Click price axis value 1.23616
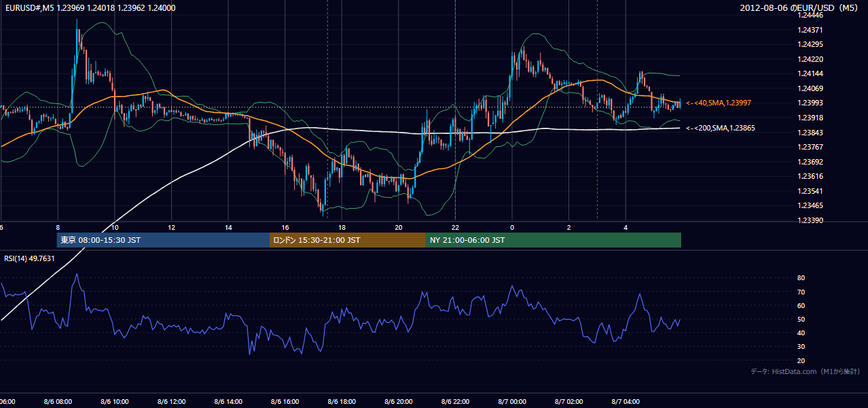Screen dimensions: 868x408 (810, 176)
